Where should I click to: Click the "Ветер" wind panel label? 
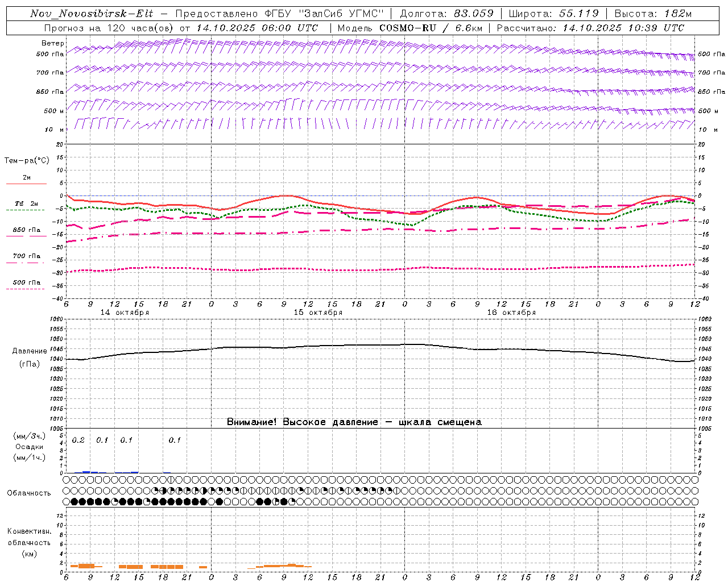click(53, 43)
